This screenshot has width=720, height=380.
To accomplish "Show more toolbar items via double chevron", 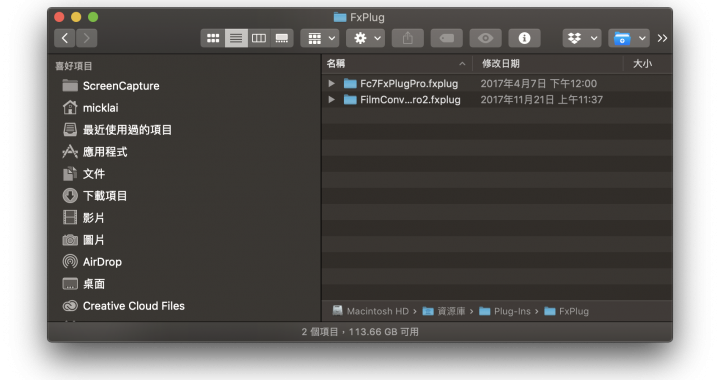I will coord(662,38).
